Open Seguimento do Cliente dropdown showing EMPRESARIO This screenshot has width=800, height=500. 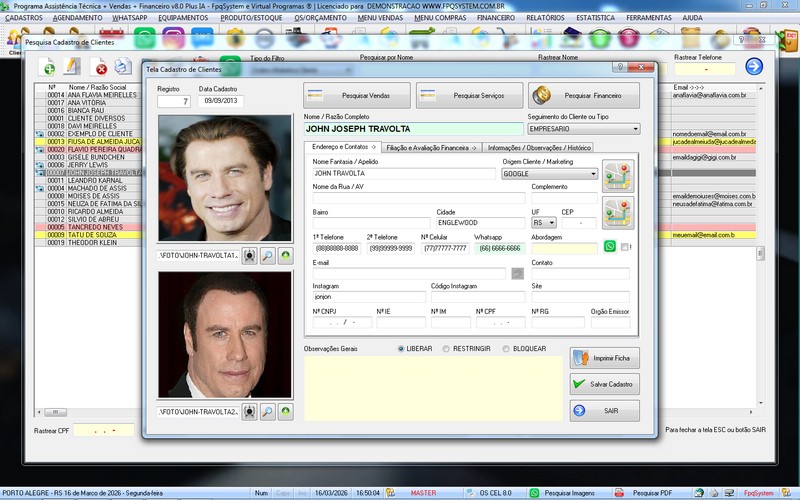pos(584,129)
